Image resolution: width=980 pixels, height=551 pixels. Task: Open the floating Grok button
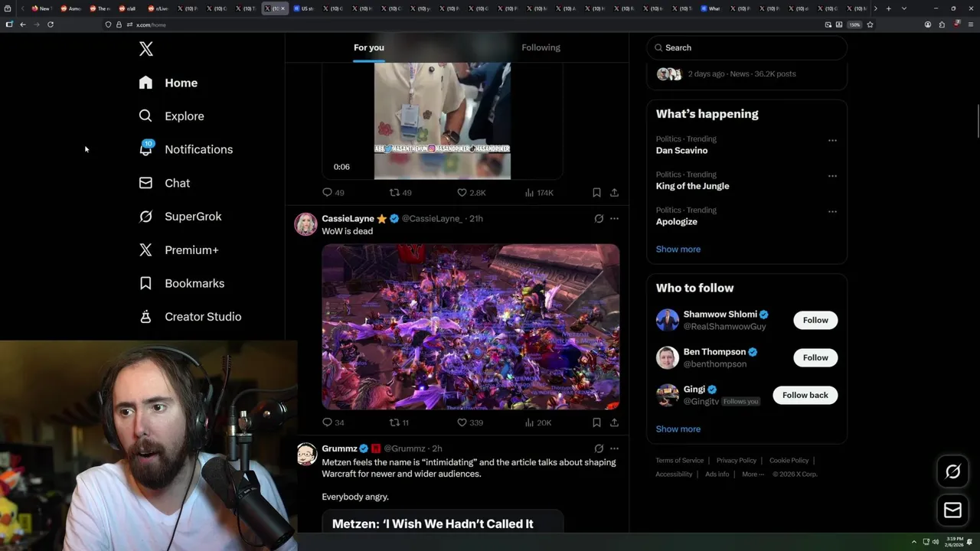[x=953, y=472]
